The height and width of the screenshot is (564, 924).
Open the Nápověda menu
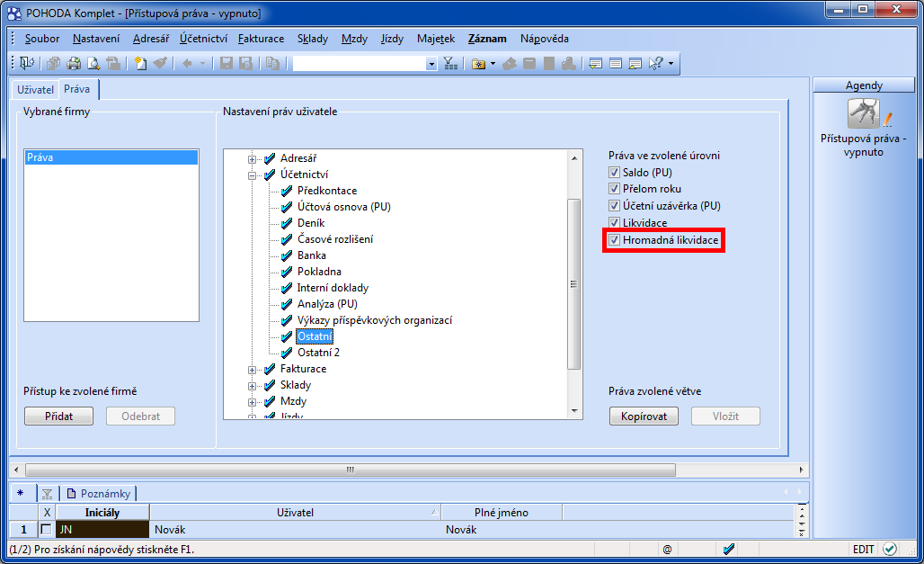545,39
